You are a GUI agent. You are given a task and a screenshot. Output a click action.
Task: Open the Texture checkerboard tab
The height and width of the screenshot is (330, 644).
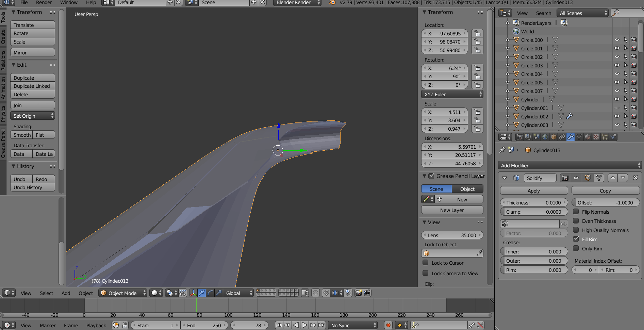(x=596, y=137)
